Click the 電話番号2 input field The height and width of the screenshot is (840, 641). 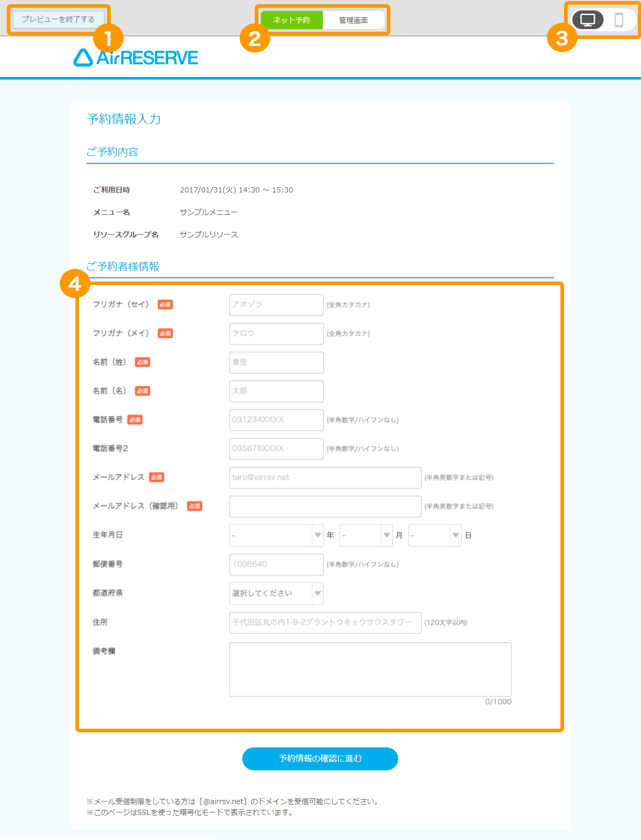point(277,449)
